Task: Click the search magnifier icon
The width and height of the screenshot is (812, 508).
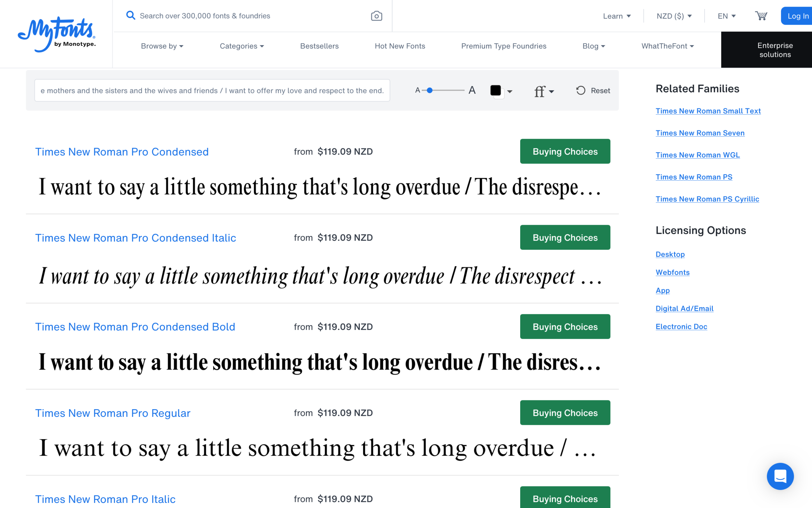Action: [x=131, y=16]
